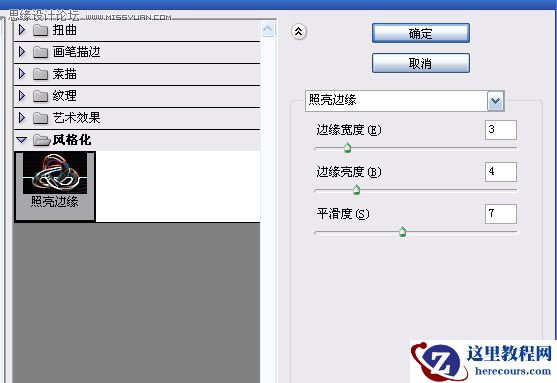The image size is (557, 383).
Task: Expand the 纹理 folder triangle
Action: click(22, 96)
